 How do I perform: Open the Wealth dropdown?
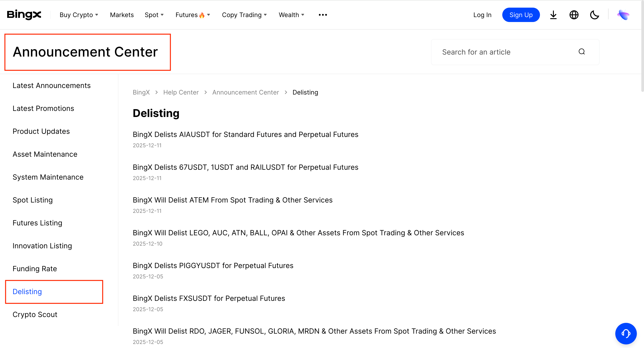click(x=291, y=15)
